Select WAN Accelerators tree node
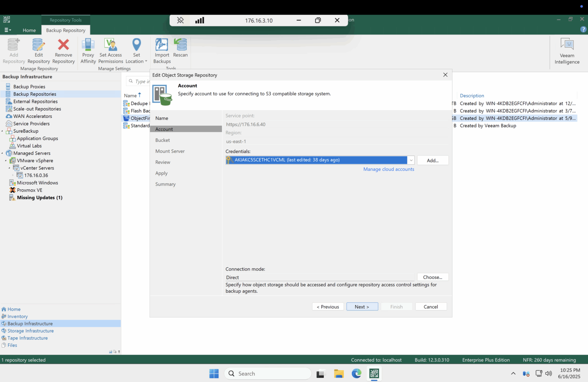 point(33,116)
